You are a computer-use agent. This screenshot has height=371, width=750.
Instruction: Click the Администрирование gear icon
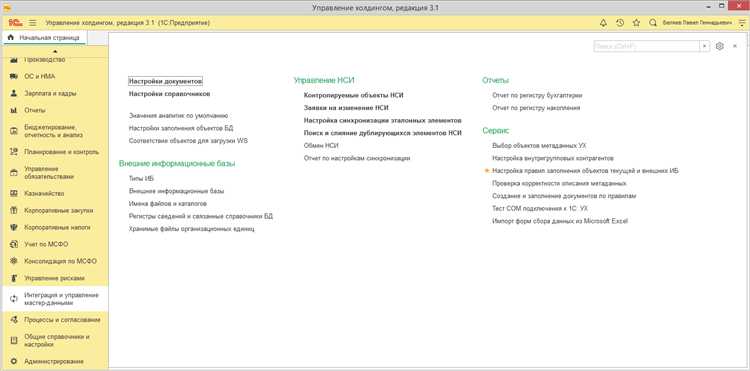click(x=14, y=361)
